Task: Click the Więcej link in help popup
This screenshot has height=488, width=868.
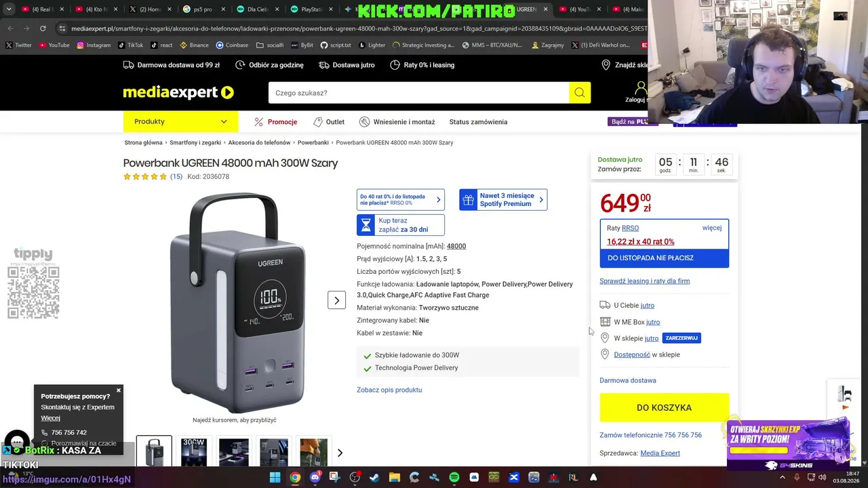Action: coord(50,418)
